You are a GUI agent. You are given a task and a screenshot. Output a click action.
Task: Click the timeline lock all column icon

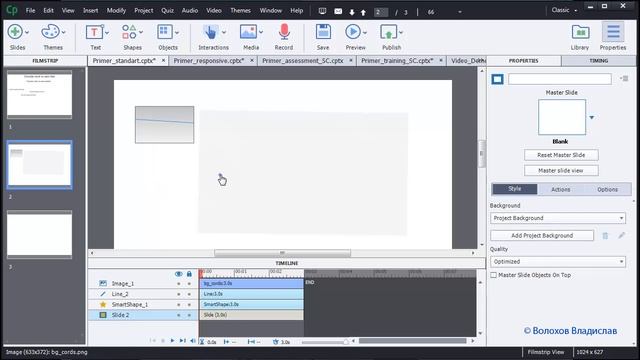pyautogui.click(x=189, y=274)
